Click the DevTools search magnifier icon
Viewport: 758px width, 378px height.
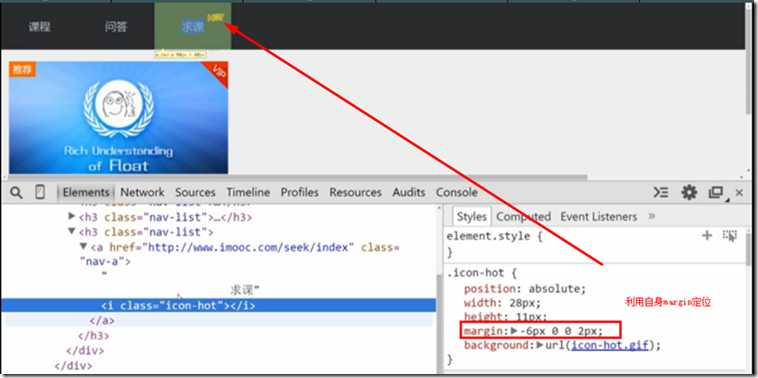click(16, 193)
